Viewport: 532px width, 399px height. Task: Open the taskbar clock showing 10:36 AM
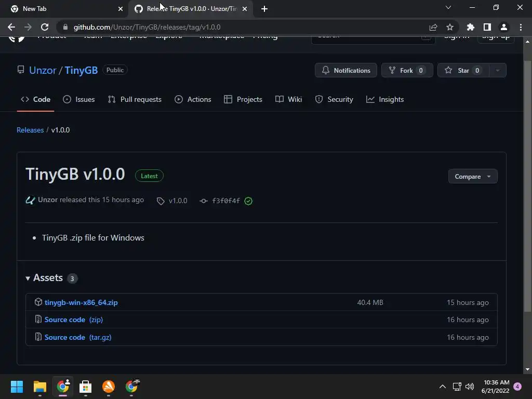(x=495, y=387)
